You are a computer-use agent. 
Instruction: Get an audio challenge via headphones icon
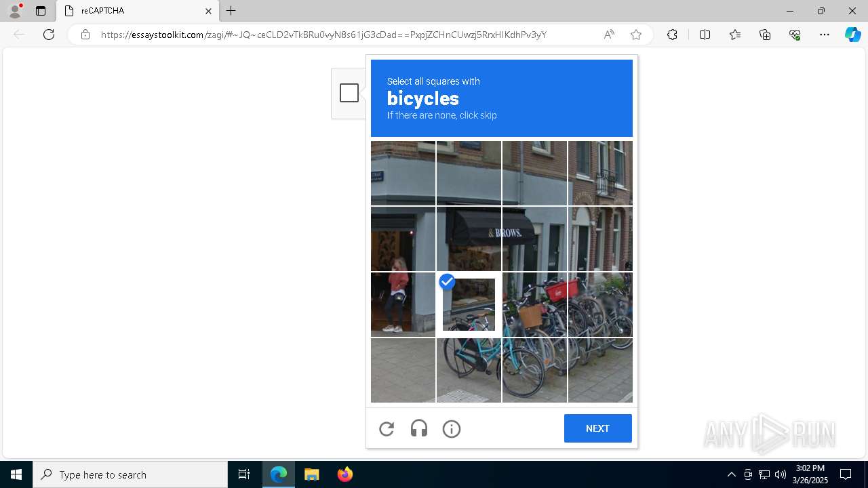[419, 428]
